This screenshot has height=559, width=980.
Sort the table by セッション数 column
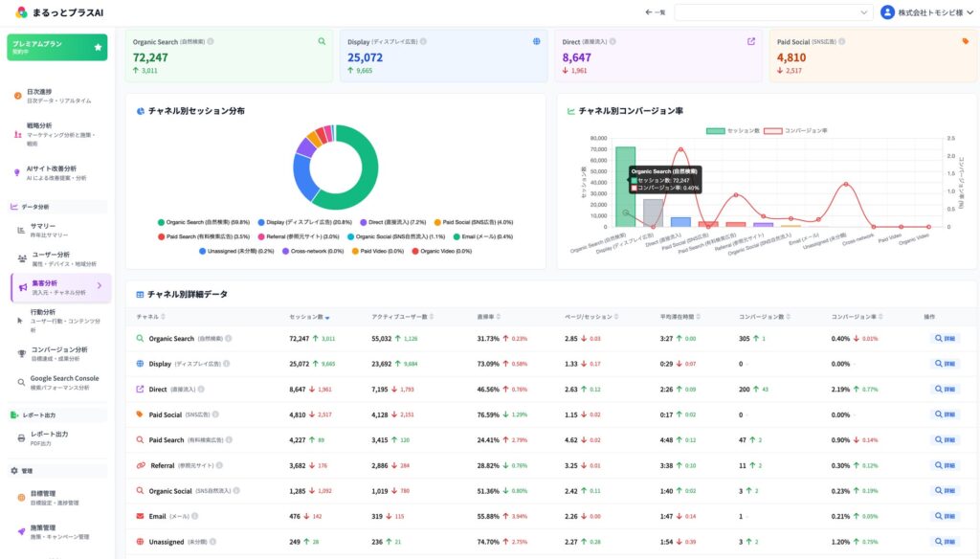tap(308, 316)
